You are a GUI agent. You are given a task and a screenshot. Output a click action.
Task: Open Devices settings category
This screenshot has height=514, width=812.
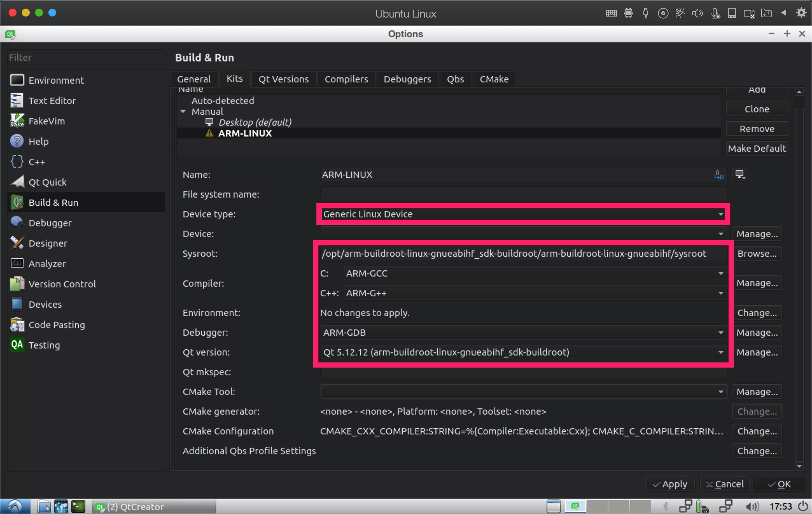pyautogui.click(x=86, y=304)
